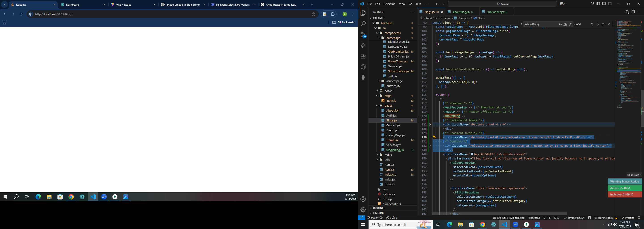Click the Open Changes icon above the editor
This screenshot has height=229, width=644.
[x=627, y=12]
